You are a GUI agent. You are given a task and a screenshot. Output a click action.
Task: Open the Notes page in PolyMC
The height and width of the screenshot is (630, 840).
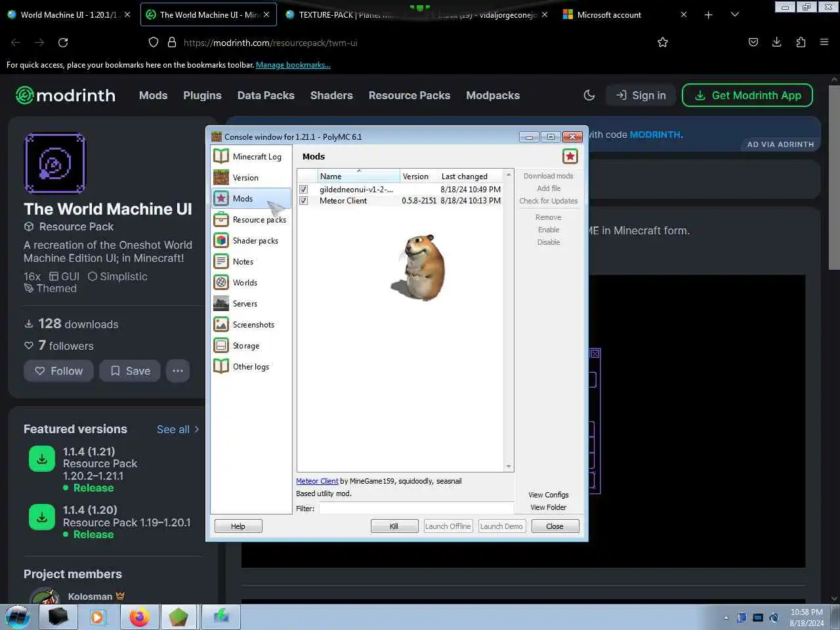251,261
